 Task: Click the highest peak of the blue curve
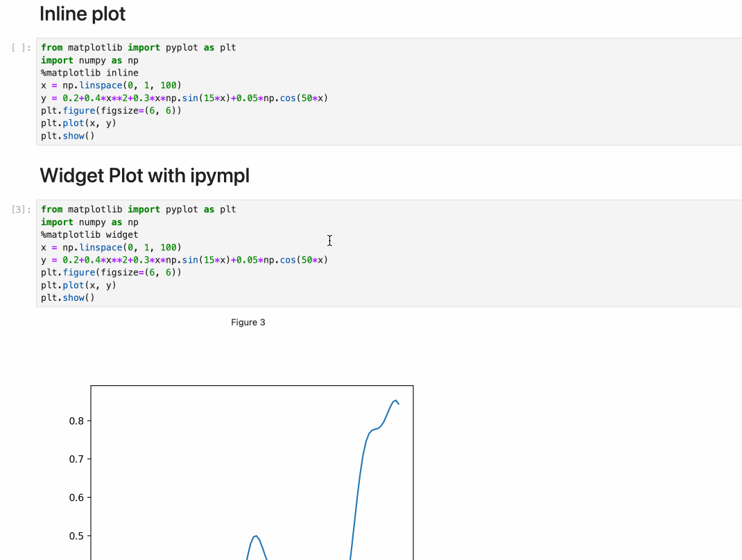pyautogui.click(x=396, y=400)
